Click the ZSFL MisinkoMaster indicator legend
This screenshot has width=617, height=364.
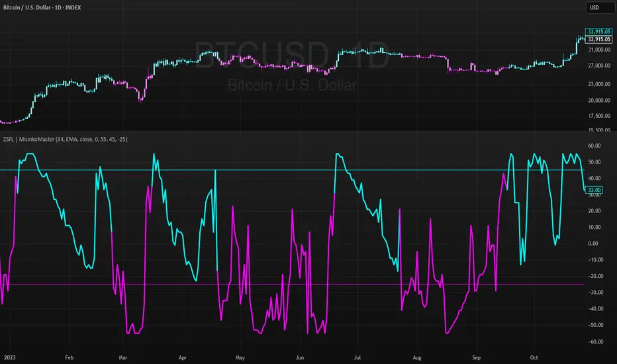pyautogui.click(x=66, y=139)
